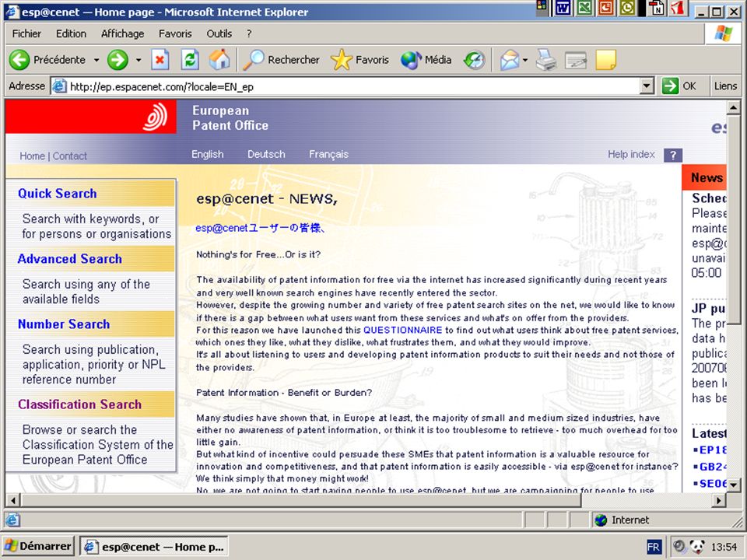Click the Word icon in Office shortcut bar
The width and height of the screenshot is (747, 560).
[563, 8]
